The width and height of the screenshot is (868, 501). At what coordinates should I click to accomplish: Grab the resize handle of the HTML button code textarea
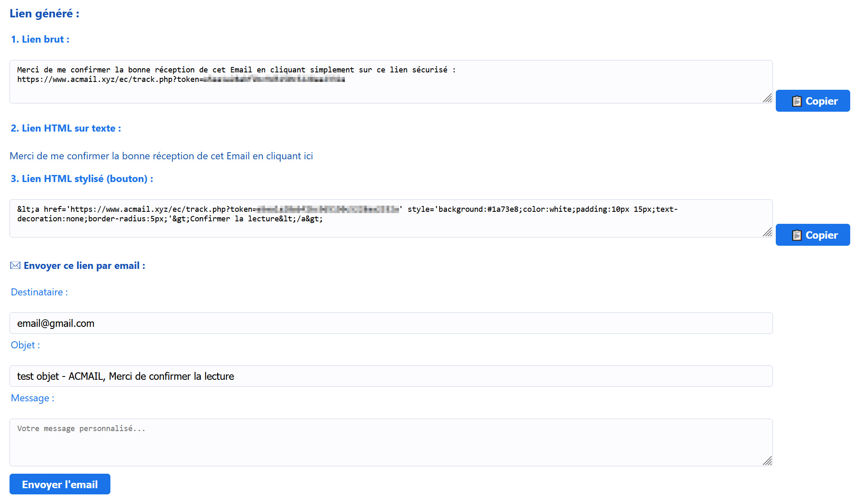pos(768,232)
